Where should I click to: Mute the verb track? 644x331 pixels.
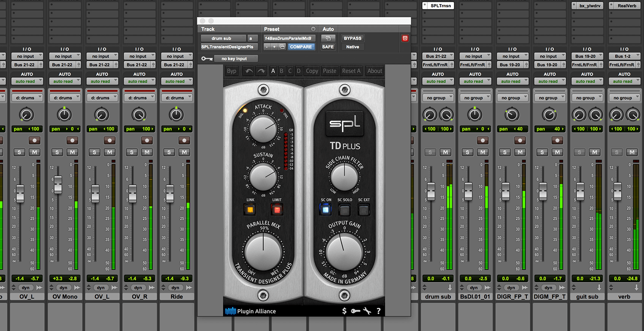pyautogui.click(x=632, y=152)
